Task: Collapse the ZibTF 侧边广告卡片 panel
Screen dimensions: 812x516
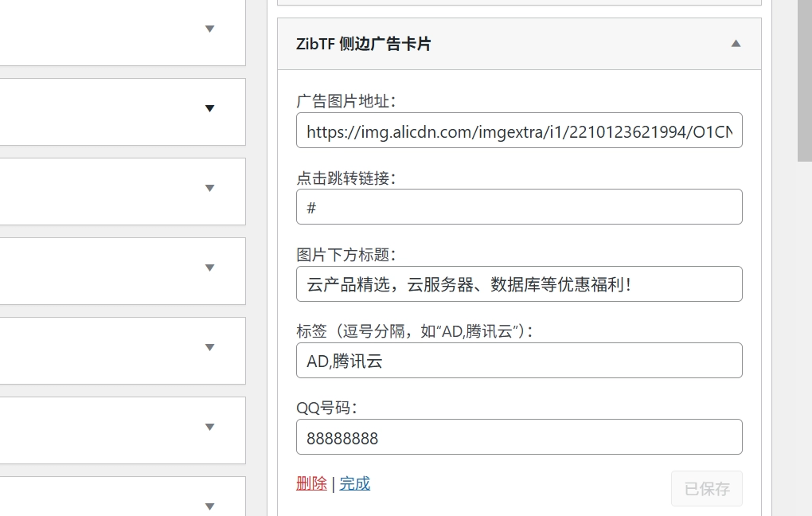Action: [736, 45]
